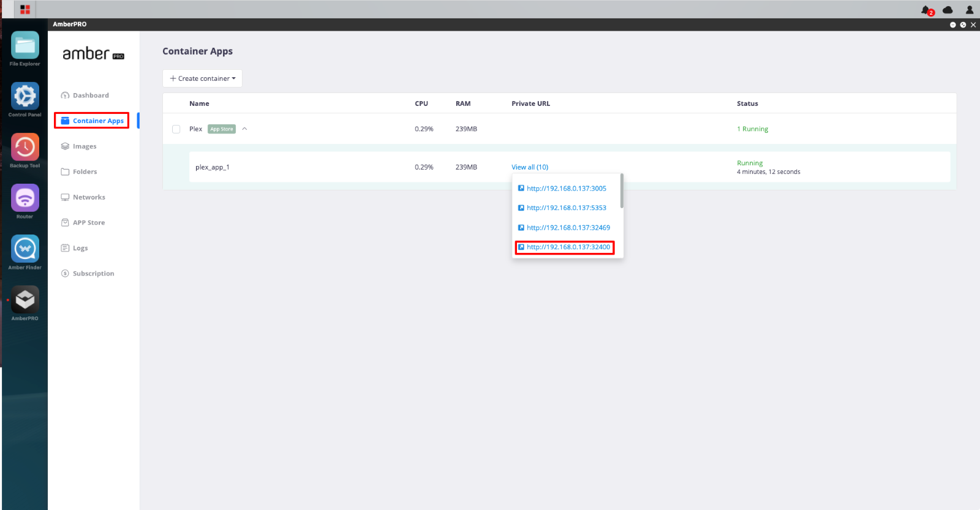Click the URL popup scrollbar
The height and width of the screenshot is (510, 980).
pyautogui.click(x=622, y=191)
